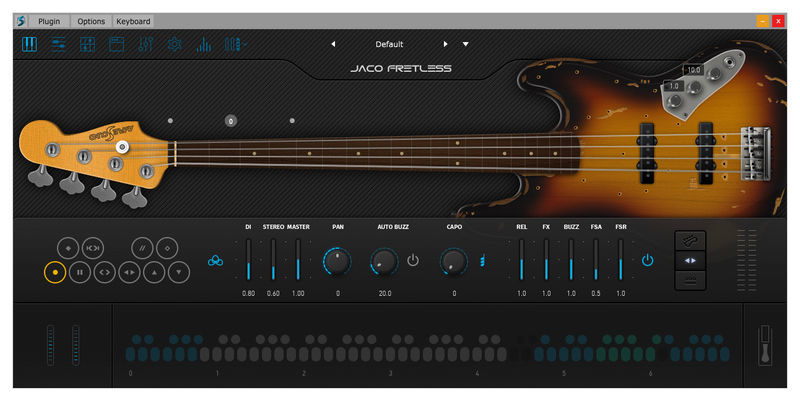Click the up-triangle round button
This screenshot has width=800, height=401.
coord(154,272)
